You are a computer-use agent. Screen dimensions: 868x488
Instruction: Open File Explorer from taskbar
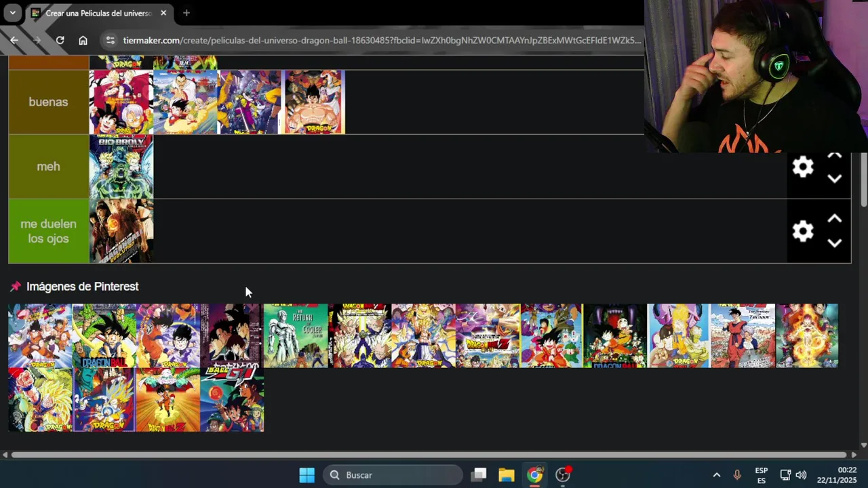click(507, 474)
